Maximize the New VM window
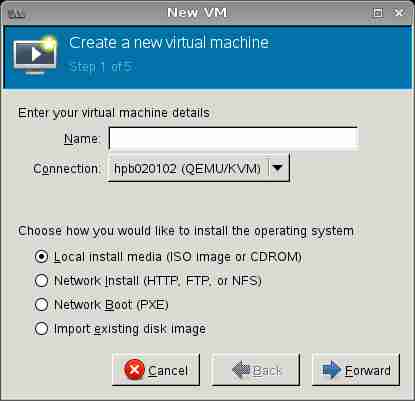The image size is (415, 401). pyautogui.click(x=378, y=13)
